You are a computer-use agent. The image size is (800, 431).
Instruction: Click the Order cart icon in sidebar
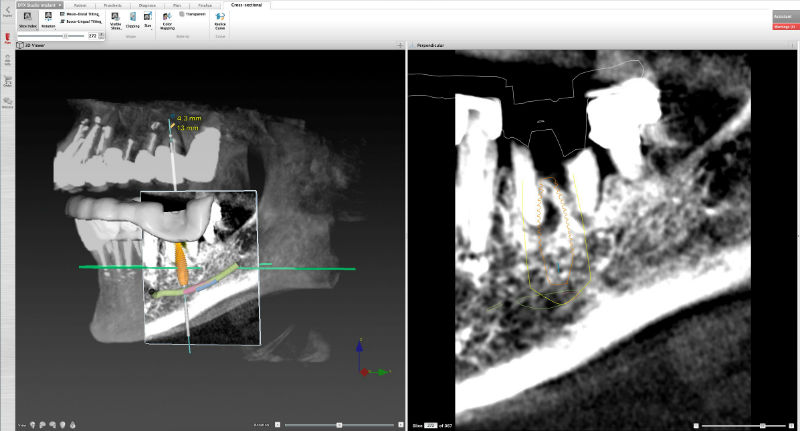[x=8, y=81]
